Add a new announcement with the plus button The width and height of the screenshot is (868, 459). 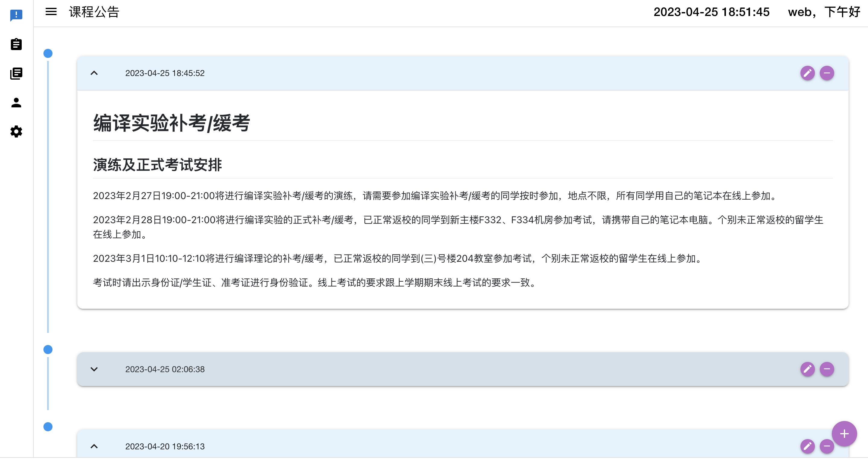(x=844, y=434)
